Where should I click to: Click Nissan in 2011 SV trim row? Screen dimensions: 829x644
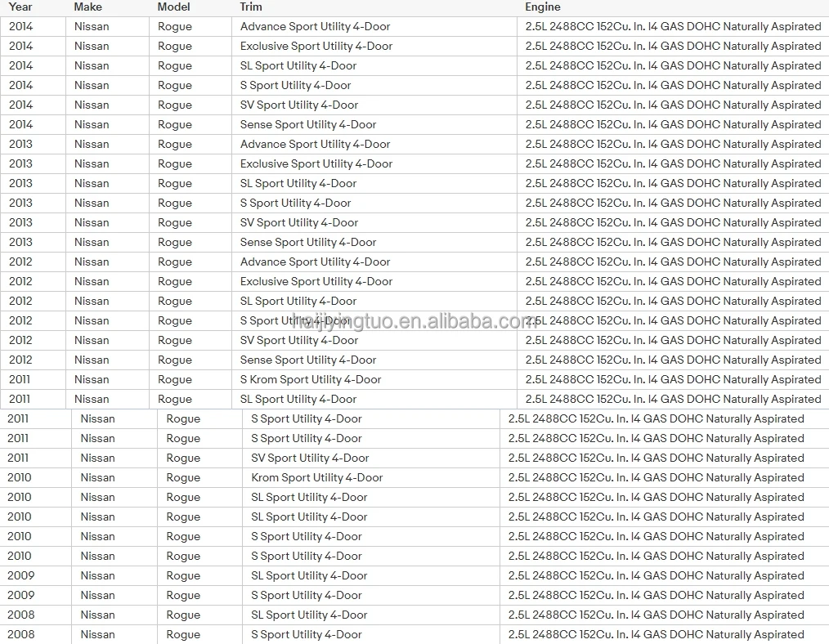click(98, 458)
